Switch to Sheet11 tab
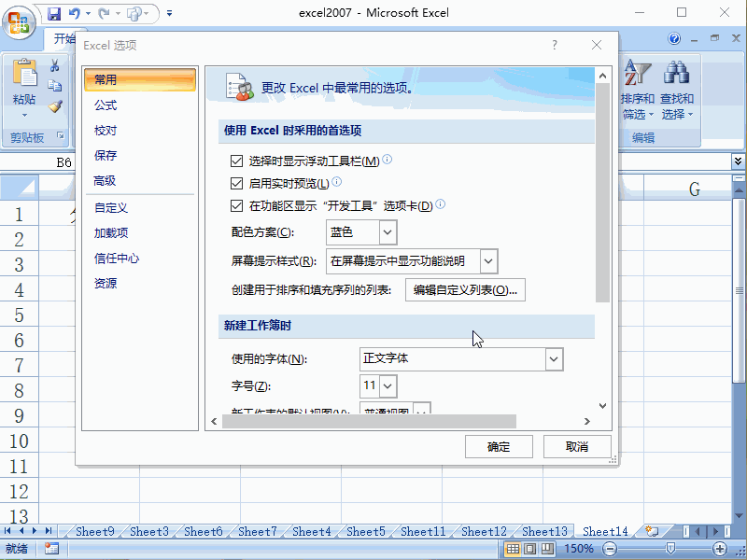Image resolution: width=747 pixels, height=560 pixels. [x=423, y=531]
